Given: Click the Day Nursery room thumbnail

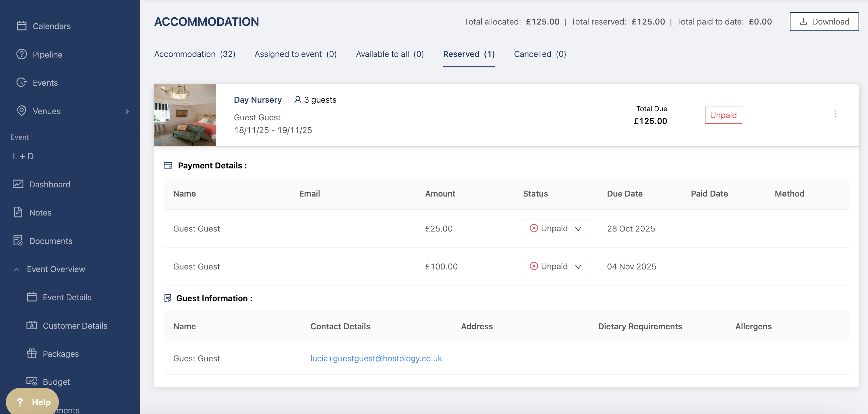Looking at the screenshot, I should click(185, 115).
